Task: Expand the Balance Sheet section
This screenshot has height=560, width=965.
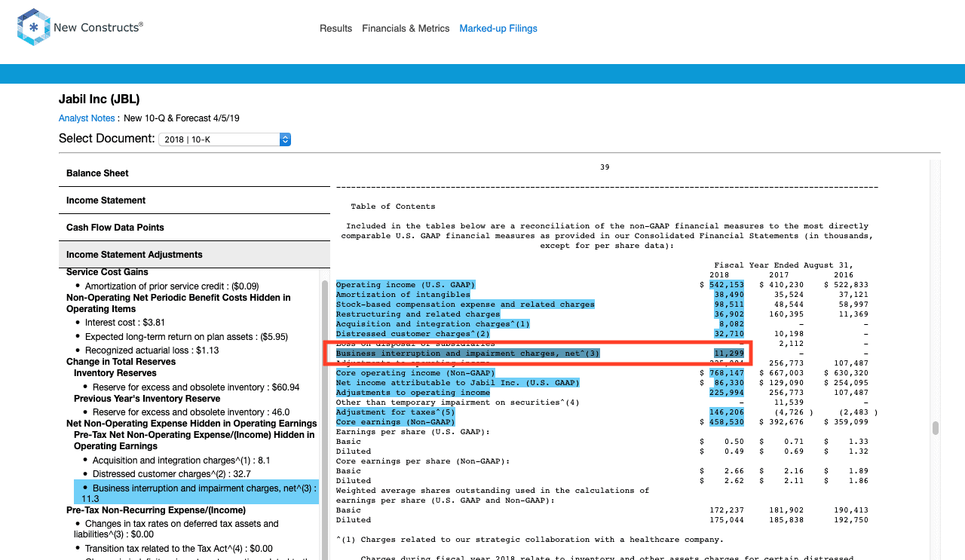Action: tap(195, 173)
